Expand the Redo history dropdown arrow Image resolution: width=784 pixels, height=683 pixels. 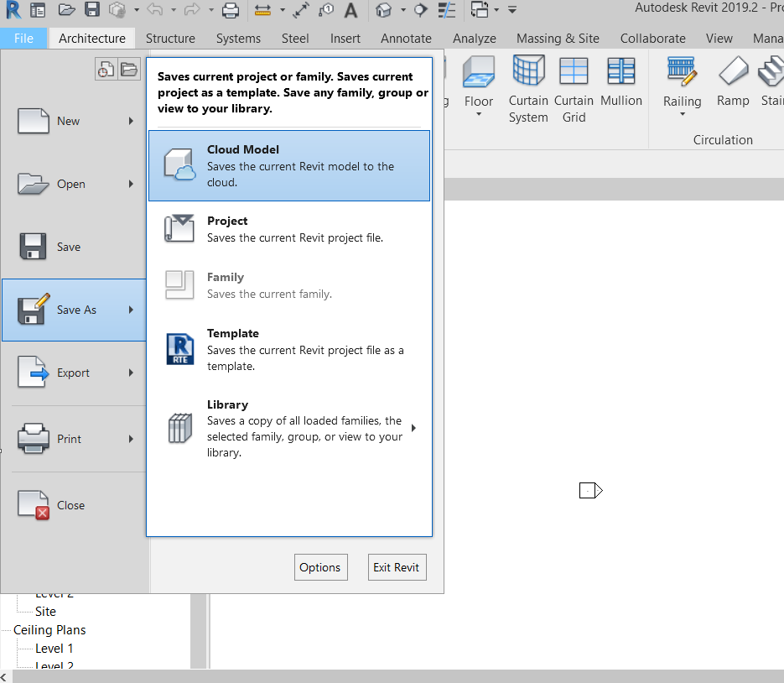(x=211, y=10)
